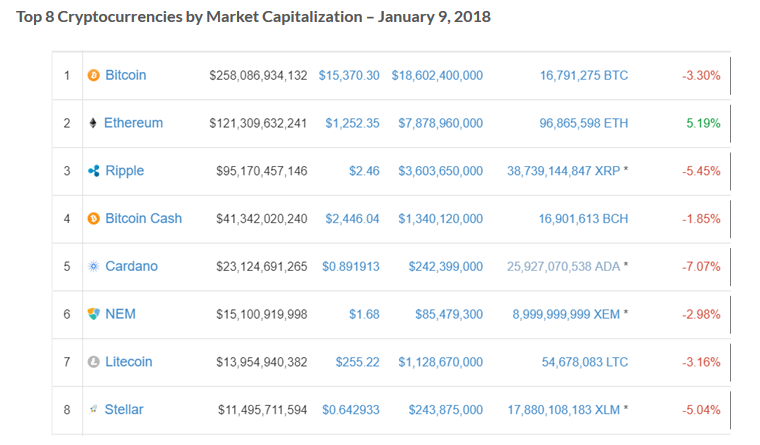Open the Ethereum name link
The image size is (760, 445).
pos(133,123)
